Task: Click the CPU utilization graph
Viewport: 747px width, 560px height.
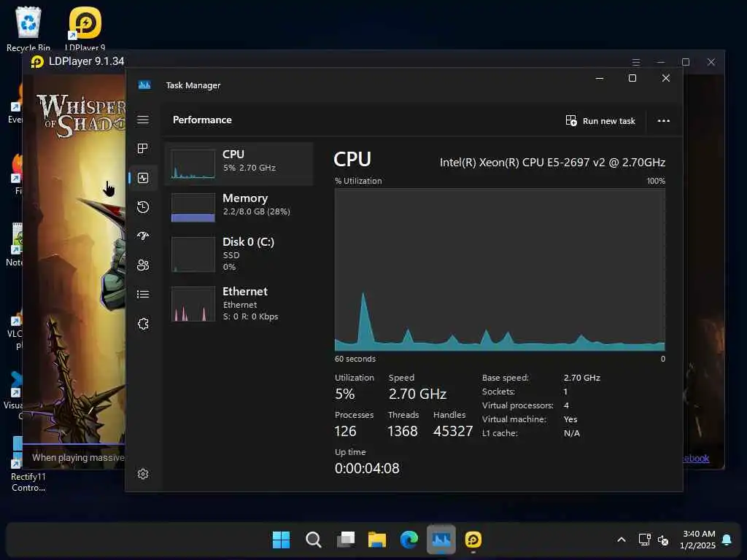Action: (500, 270)
